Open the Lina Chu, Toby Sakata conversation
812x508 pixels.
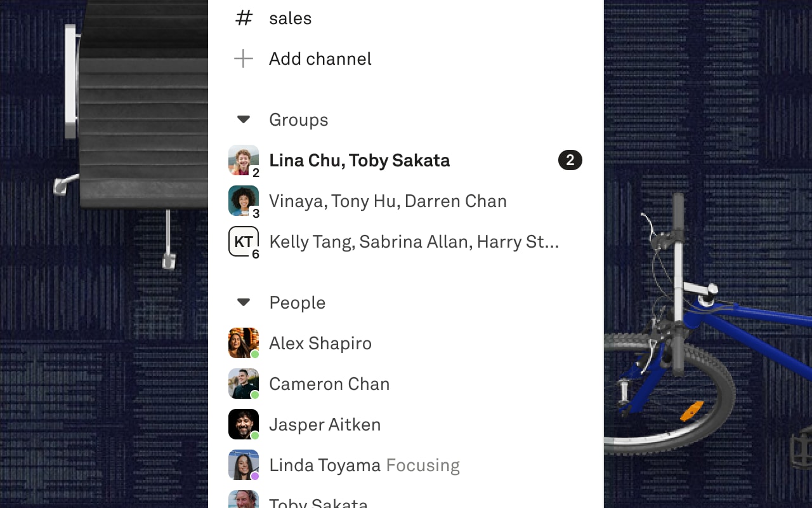[x=359, y=161]
